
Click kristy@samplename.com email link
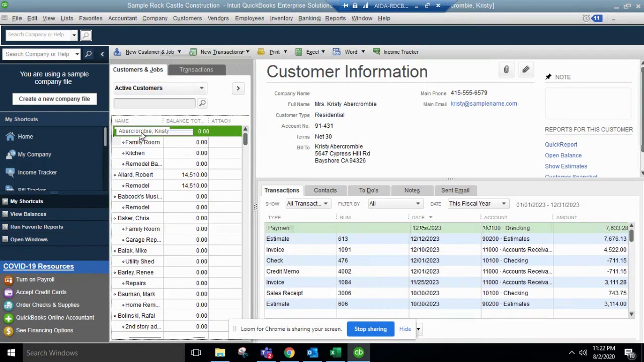click(x=484, y=104)
